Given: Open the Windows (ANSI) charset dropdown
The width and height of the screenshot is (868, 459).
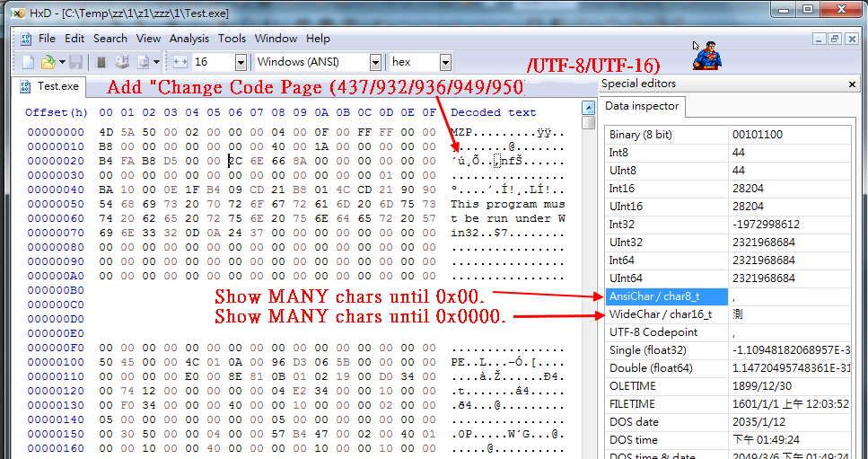Looking at the screenshot, I should coord(375,62).
